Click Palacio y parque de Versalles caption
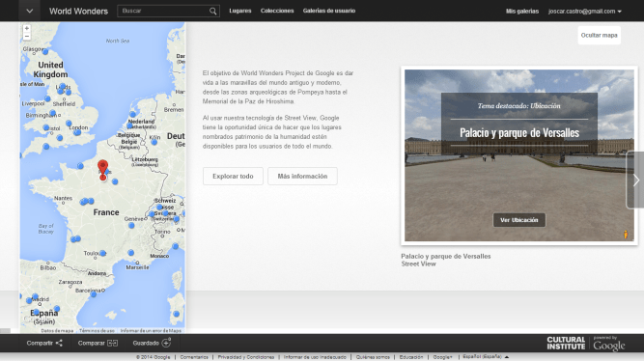 tap(446, 257)
